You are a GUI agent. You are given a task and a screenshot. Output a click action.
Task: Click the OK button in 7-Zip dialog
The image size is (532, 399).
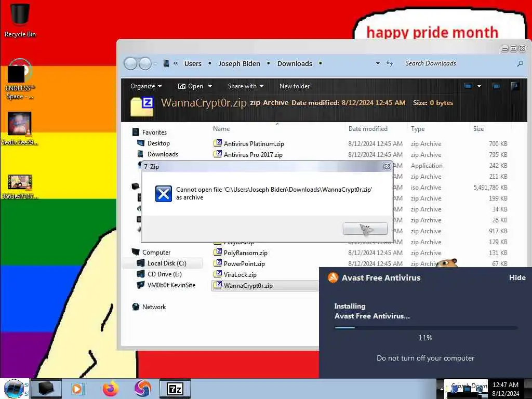pos(365,229)
